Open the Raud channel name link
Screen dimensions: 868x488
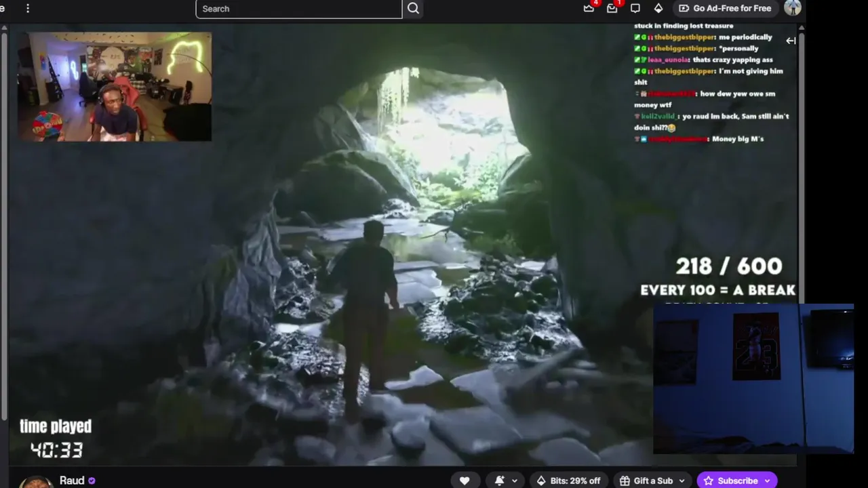[x=72, y=481]
